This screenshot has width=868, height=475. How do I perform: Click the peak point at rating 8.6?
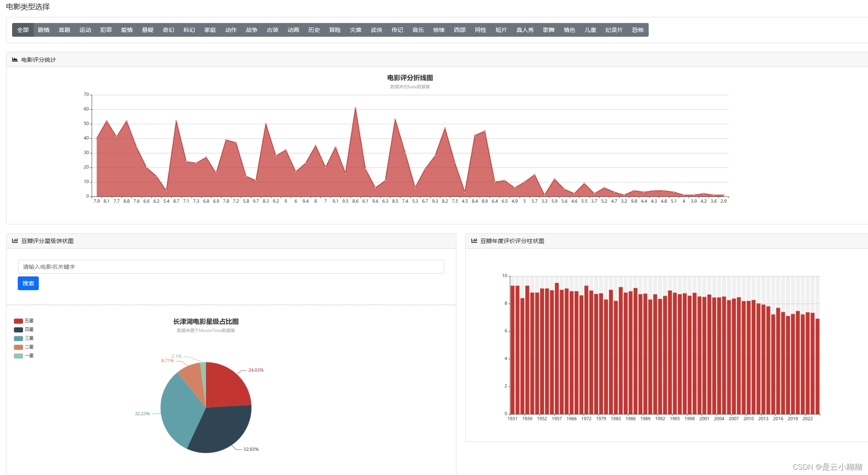(355, 108)
